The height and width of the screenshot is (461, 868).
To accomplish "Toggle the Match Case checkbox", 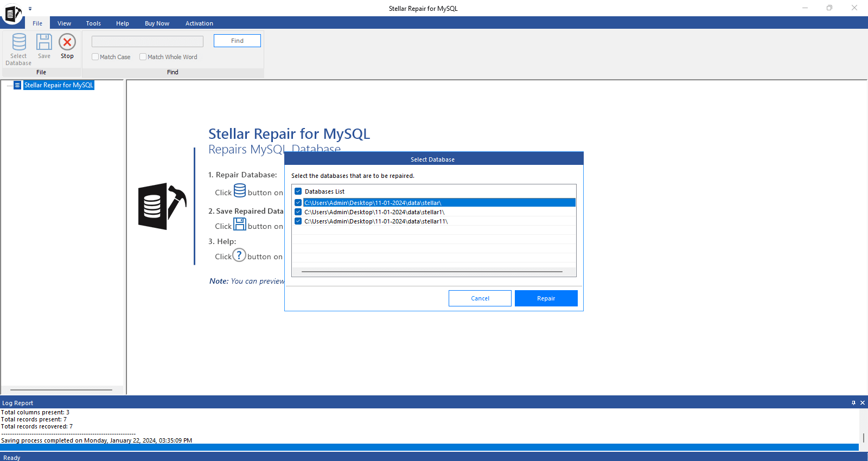I will pos(95,57).
